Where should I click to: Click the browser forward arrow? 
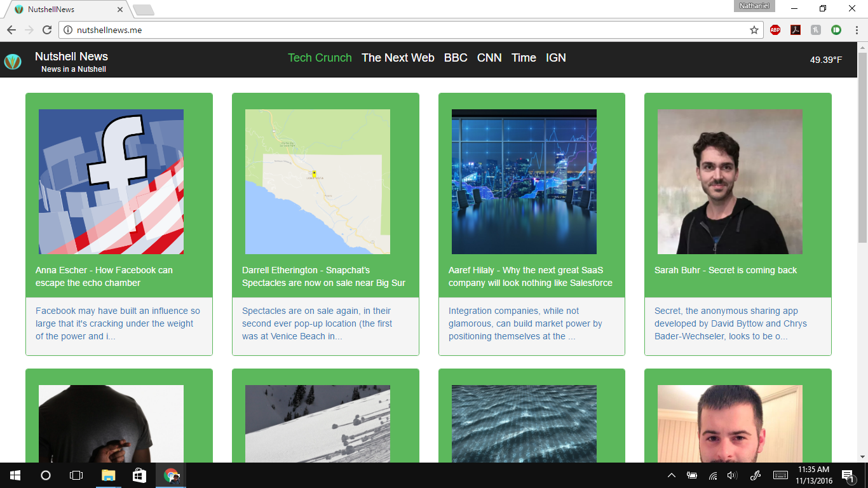29,30
